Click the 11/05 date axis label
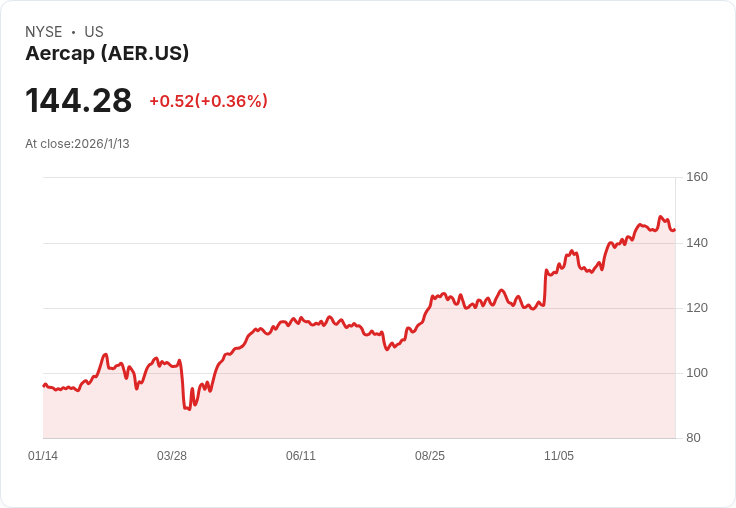The width and height of the screenshot is (736, 508). [x=559, y=456]
